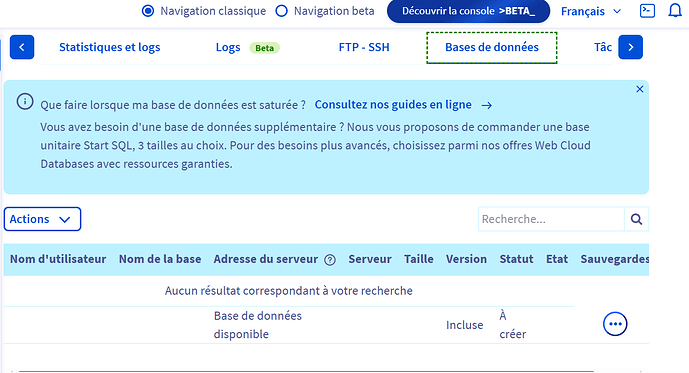Click the Nom d'utilisateur column header

[x=58, y=259]
